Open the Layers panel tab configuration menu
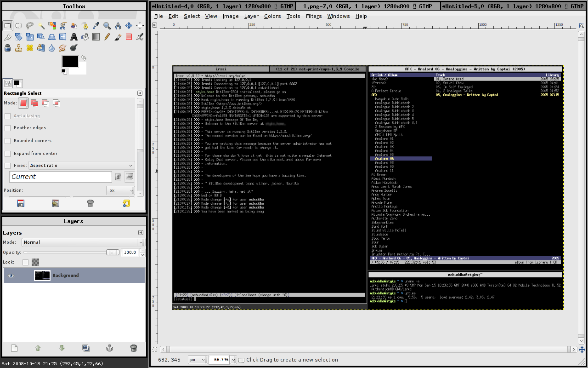This screenshot has width=588, height=368. pos(140,233)
